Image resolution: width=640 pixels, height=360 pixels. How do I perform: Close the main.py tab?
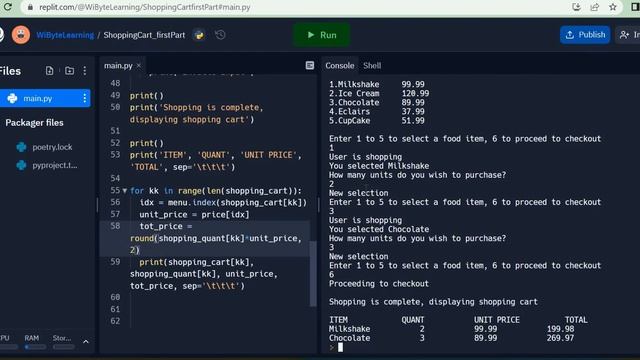pos(139,66)
